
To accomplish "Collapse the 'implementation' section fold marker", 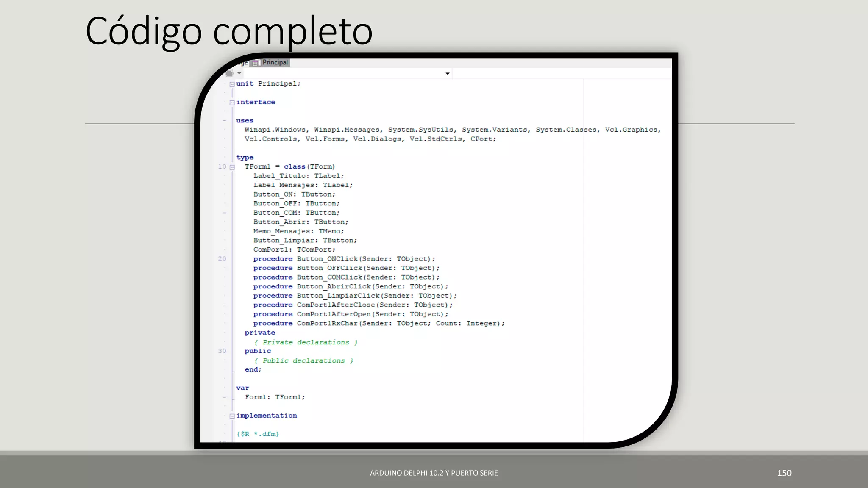I will [x=232, y=416].
